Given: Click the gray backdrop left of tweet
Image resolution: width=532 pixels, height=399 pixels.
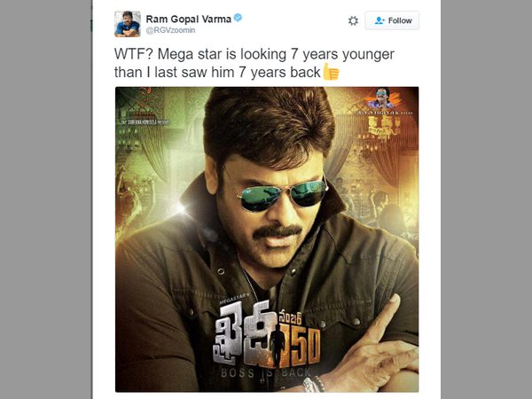Looking at the screenshot, I should click(46, 199).
